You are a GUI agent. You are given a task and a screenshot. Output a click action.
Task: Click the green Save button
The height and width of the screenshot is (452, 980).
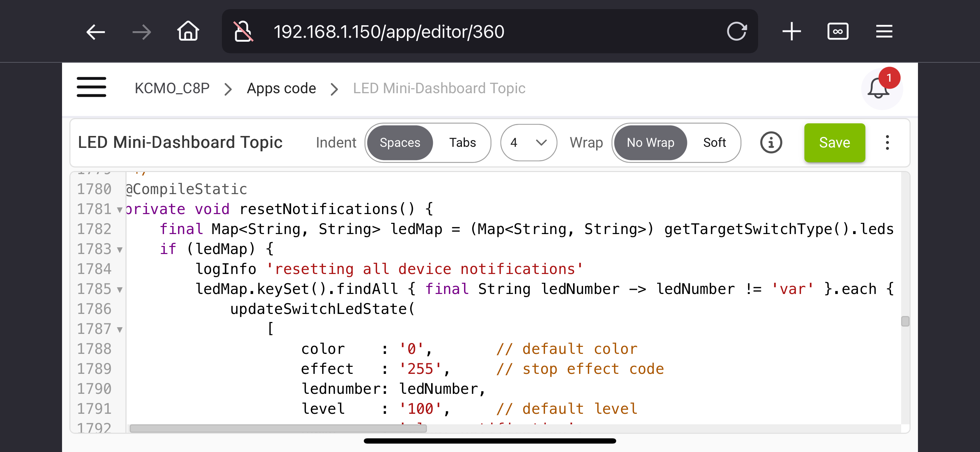click(x=834, y=143)
